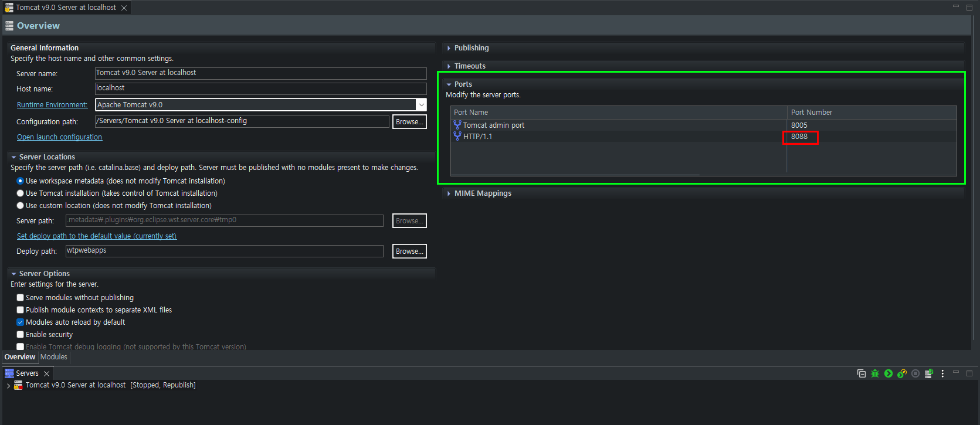The height and width of the screenshot is (425, 980).
Task: Uncheck Modules auto reload by default
Action: coord(20,322)
